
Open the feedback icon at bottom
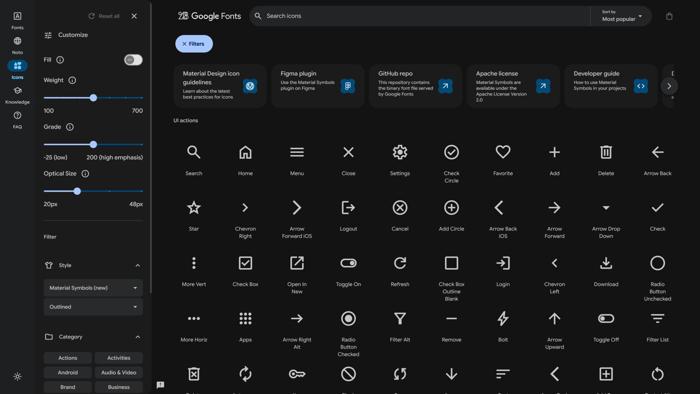click(160, 385)
